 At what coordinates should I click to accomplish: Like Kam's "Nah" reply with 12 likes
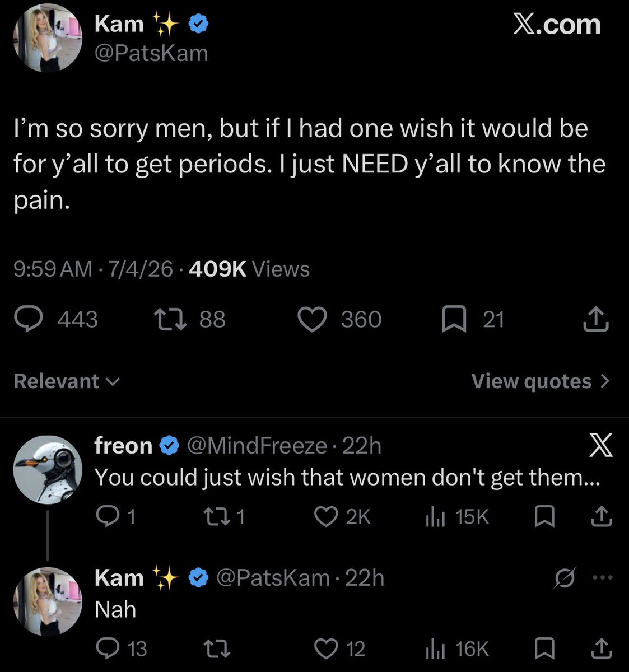click(x=325, y=648)
